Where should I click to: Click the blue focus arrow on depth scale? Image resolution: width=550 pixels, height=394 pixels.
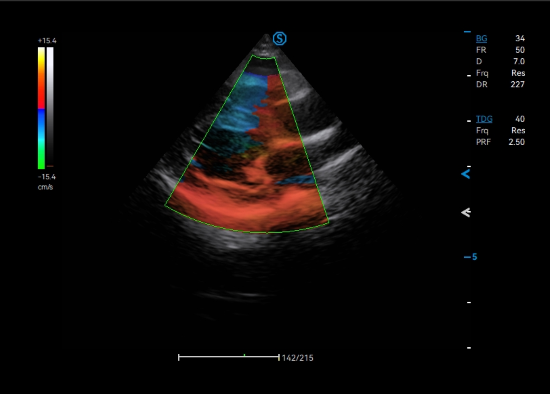465,174
